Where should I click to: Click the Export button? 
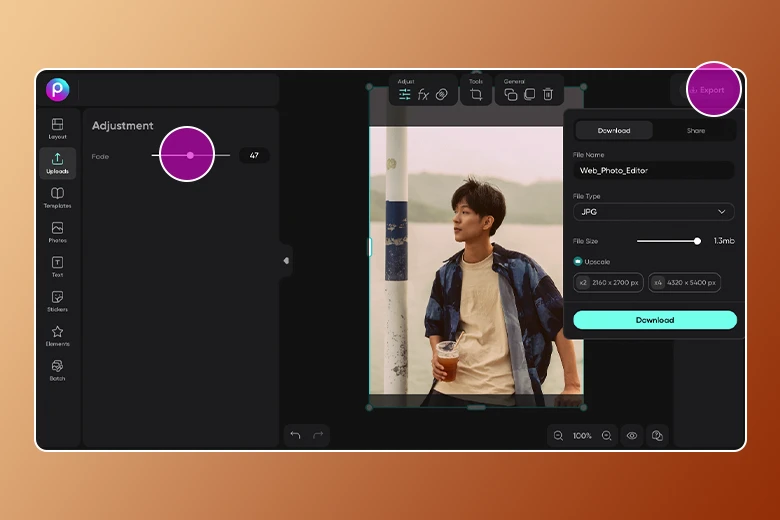712,90
